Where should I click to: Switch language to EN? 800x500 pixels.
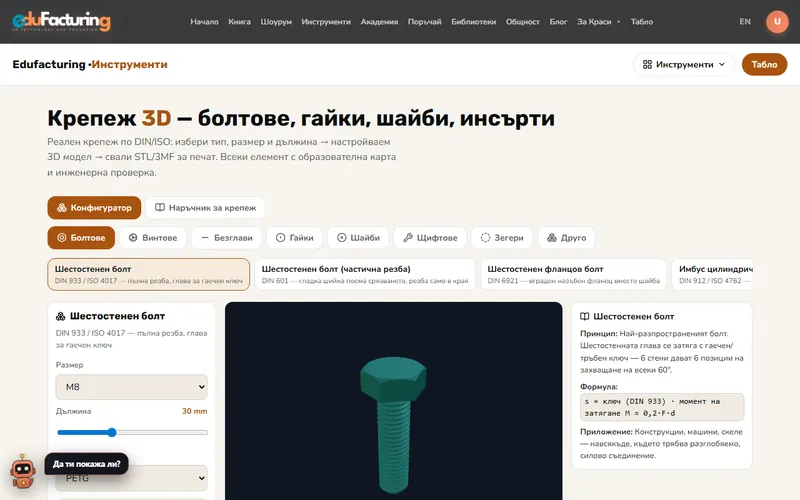click(745, 22)
